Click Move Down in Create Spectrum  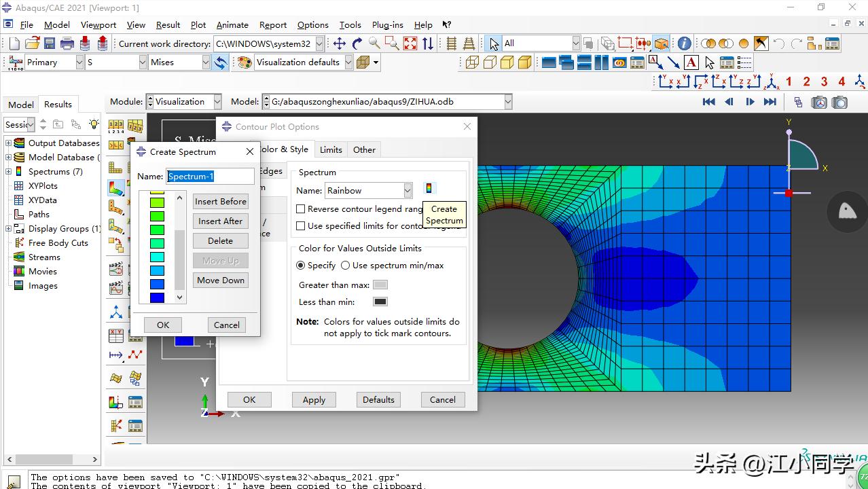point(220,280)
